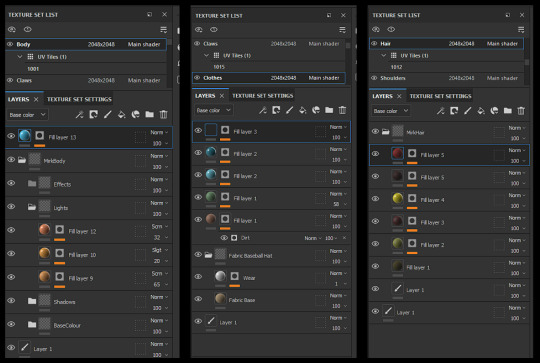Image resolution: width=540 pixels, height=363 pixels.
Task: Open blend mode dropdown for Fill layer 12
Action: tap(160, 227)
